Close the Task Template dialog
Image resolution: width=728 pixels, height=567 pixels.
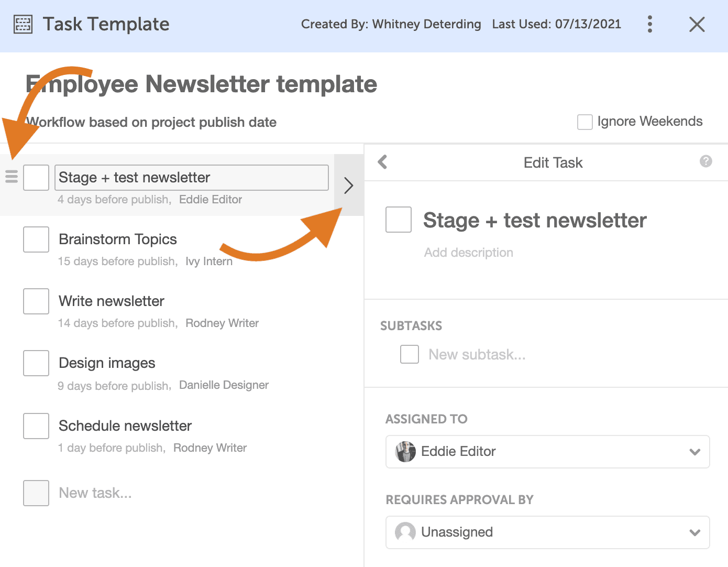tap(697, 24)
